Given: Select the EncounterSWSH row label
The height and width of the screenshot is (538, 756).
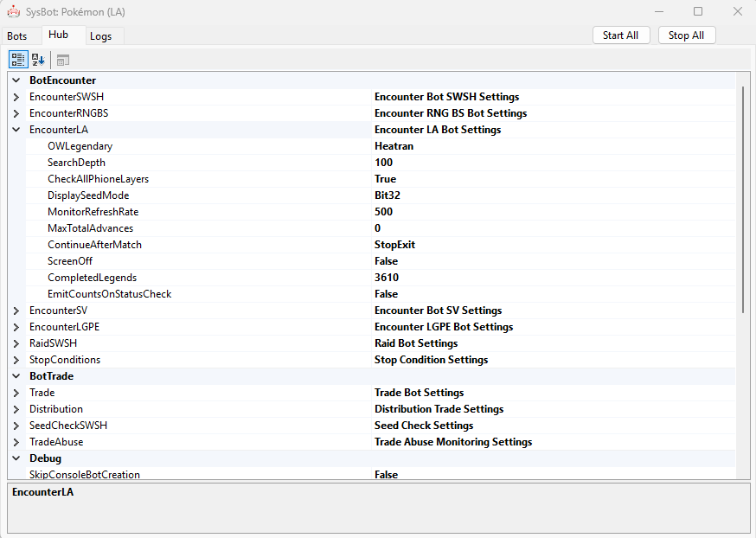Looking at the screenshot, I should click(67, 97).
